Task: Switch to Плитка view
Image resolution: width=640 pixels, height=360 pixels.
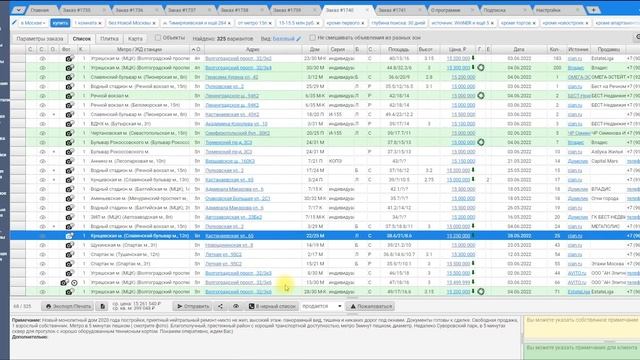Action: tap(109, 39)
